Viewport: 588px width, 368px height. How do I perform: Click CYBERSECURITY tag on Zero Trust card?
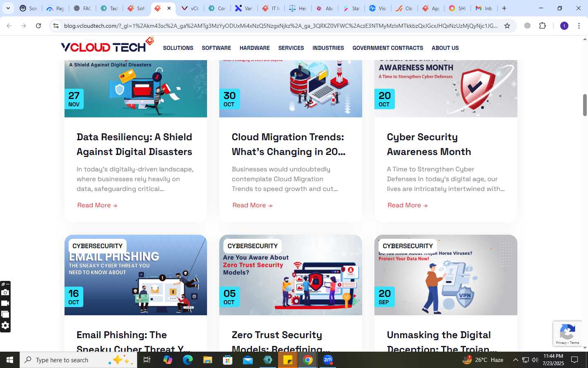coord(253,246)
